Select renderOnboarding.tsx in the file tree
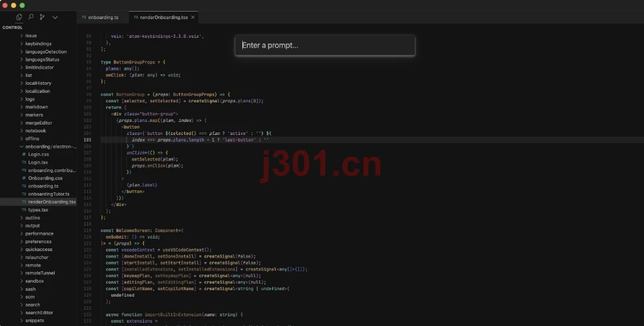Viewport: 644px width, 326px height. click(x=38, y=202)
